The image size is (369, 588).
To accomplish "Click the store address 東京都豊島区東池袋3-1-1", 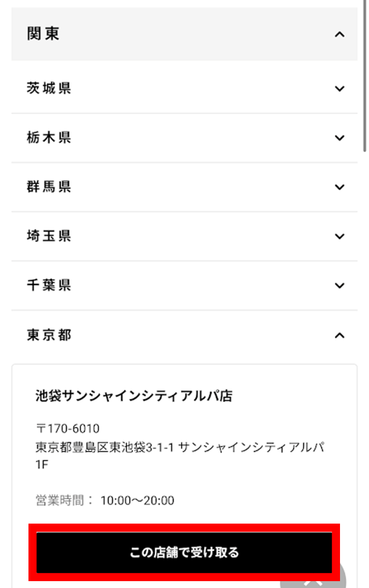I will click(104, 447).
